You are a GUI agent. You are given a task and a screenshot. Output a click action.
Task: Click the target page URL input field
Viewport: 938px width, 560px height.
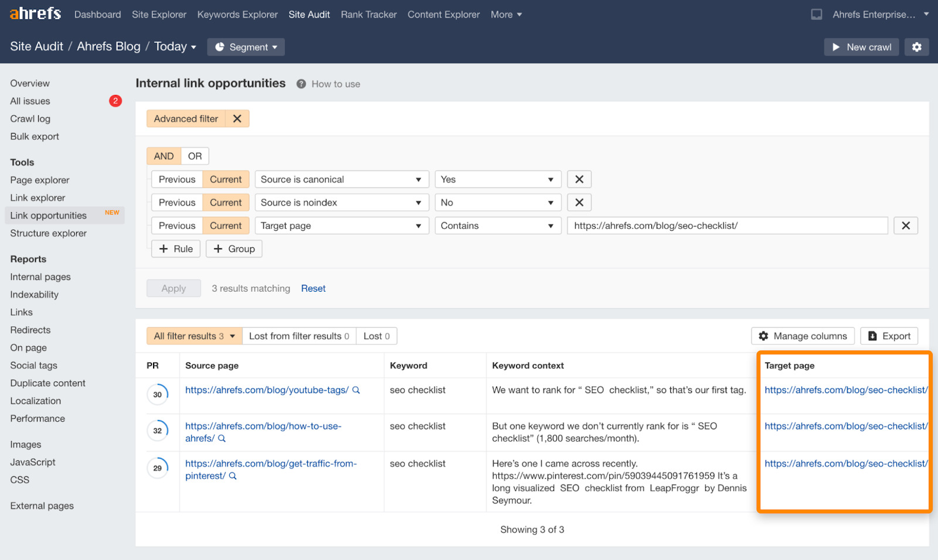[x=727, y=226]
